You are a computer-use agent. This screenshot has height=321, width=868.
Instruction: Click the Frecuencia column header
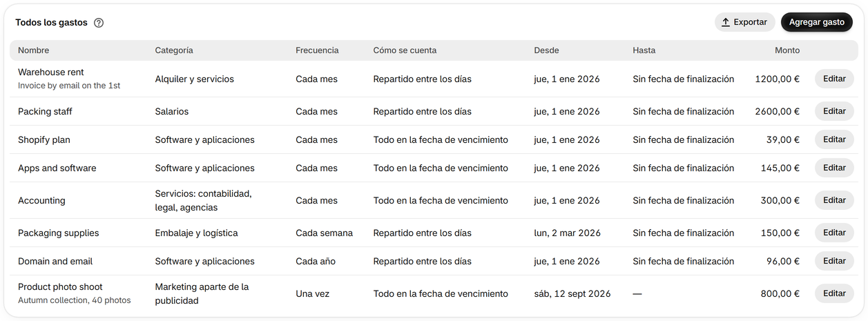(317, 50)
